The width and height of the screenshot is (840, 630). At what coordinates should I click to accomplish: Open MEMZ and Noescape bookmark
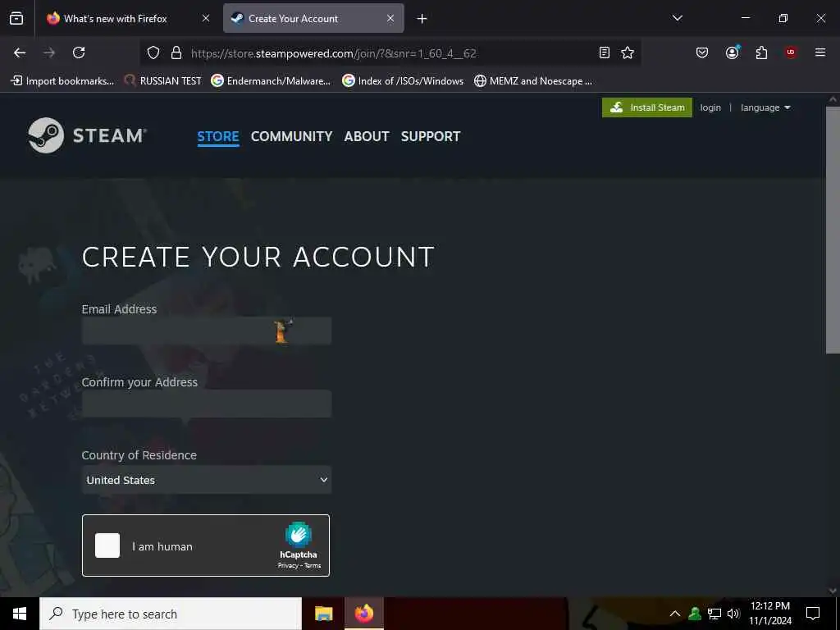point(533,81)
